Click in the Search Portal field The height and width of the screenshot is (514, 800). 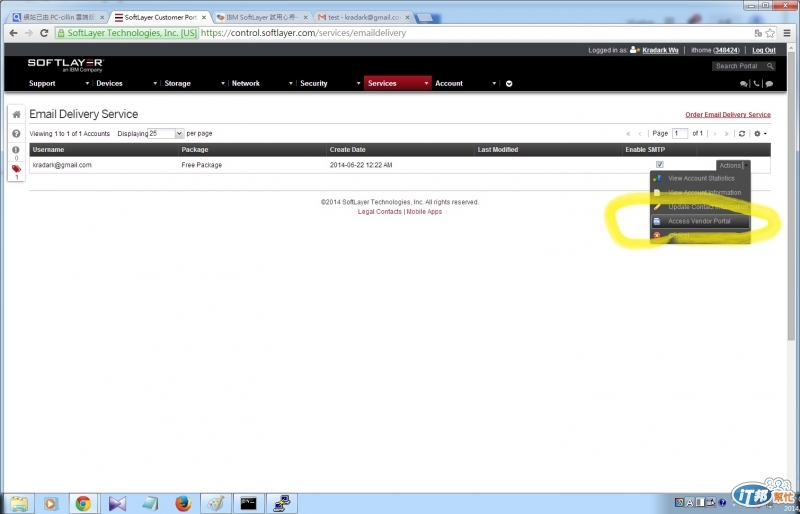739,66
